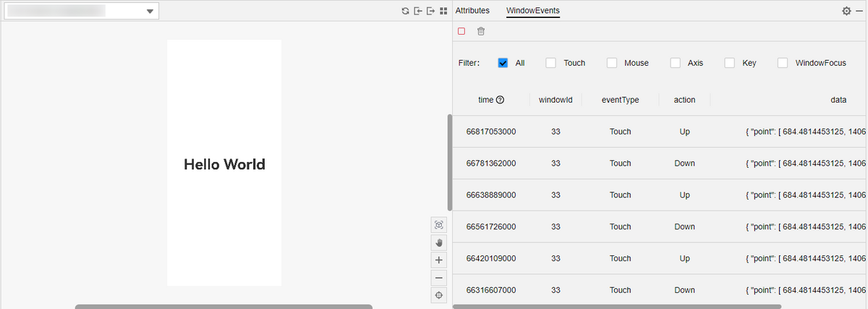
Task: Stop recording with the red square icon
Action: tap(461, 31)
